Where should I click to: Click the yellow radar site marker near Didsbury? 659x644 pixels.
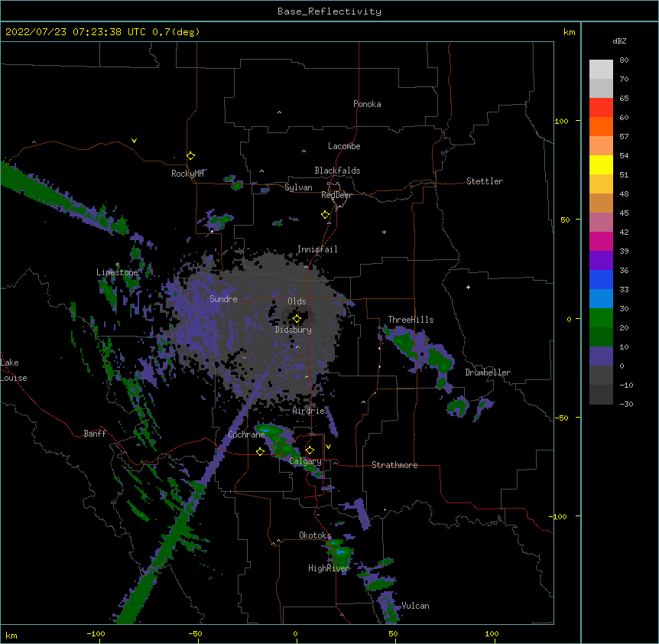297,319
